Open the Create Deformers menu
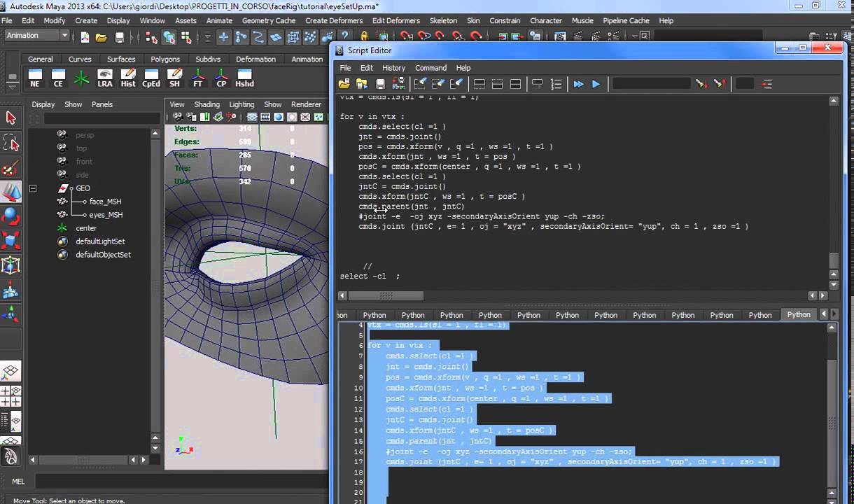The image size is (854, 504). point(333,20)
